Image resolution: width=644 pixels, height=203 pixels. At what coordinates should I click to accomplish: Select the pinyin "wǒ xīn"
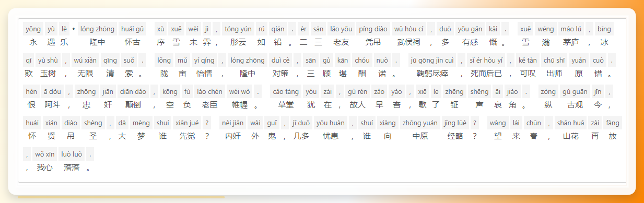coord(45,154)
